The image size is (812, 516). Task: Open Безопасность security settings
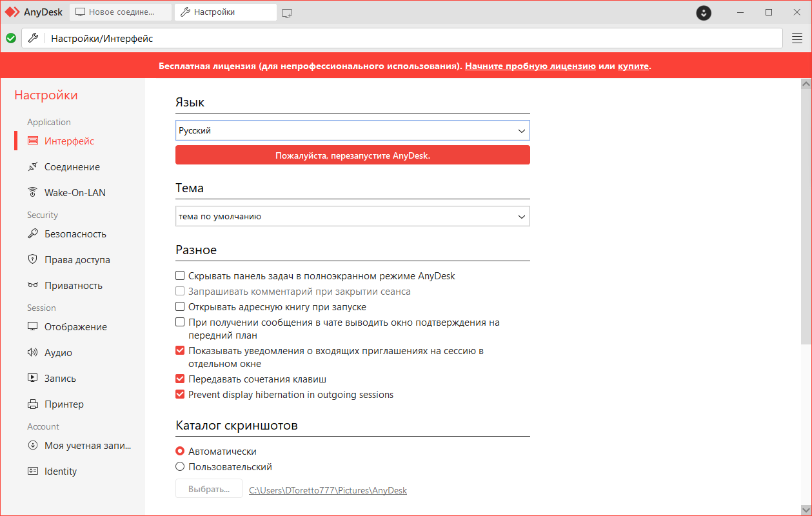click(75, 234)
